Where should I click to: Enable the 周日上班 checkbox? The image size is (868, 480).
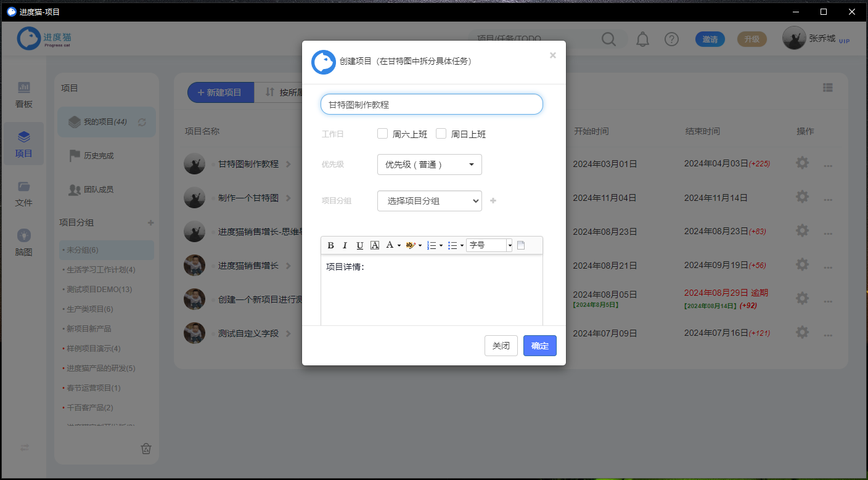[441, 133]
